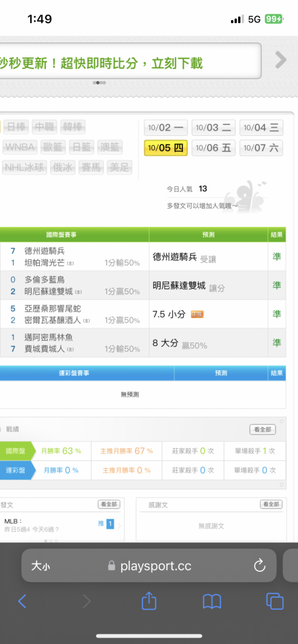
Task: Select the 日棒 league filter
Action: (16, 127)
